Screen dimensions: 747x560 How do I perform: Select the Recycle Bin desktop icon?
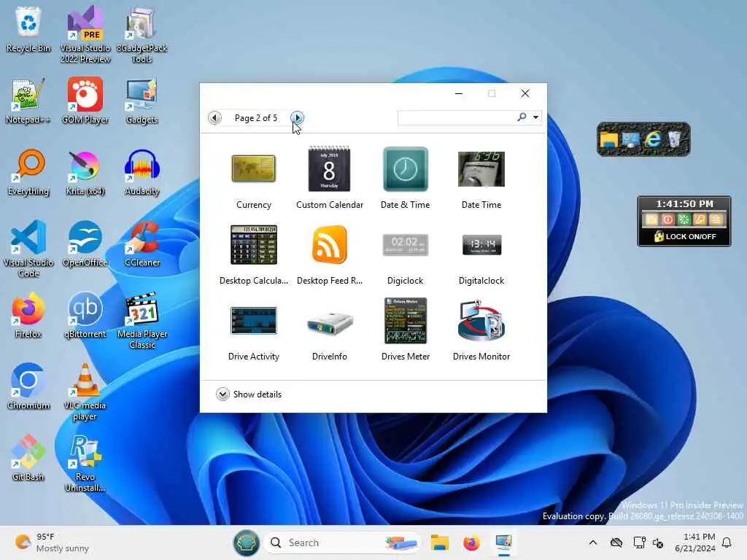point(28,29)
